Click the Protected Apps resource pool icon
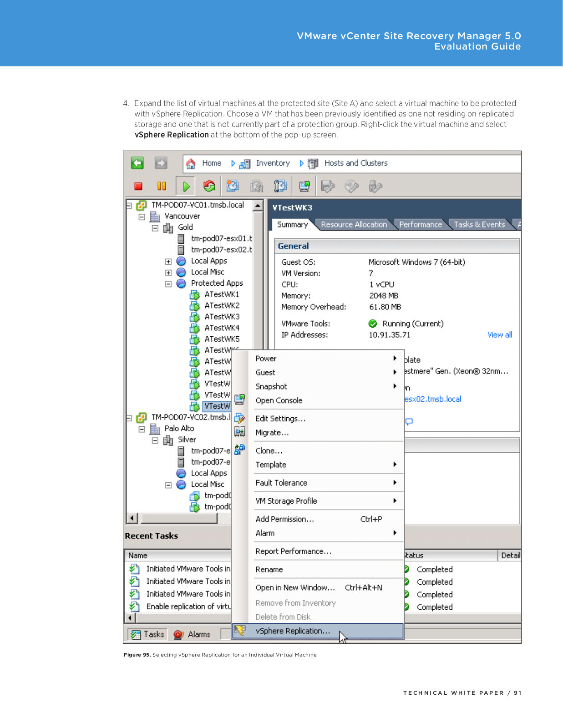The image size is (563, 728). click(181, 283)
